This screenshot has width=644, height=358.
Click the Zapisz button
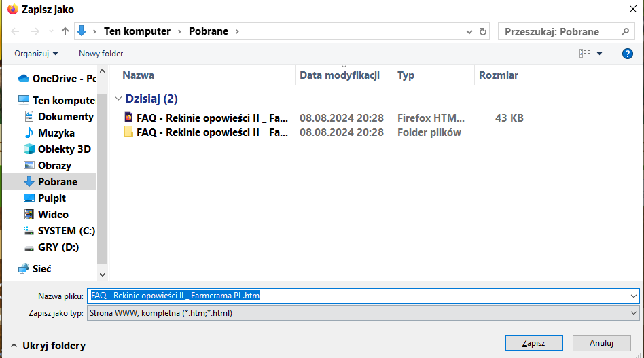coord(533,343)
